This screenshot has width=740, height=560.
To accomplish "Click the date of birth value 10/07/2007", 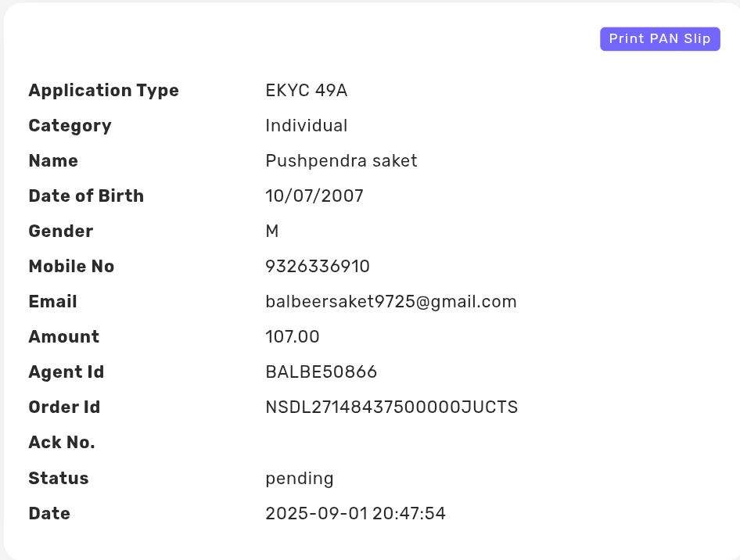I will pyautogui.click(x=314, y=196).
